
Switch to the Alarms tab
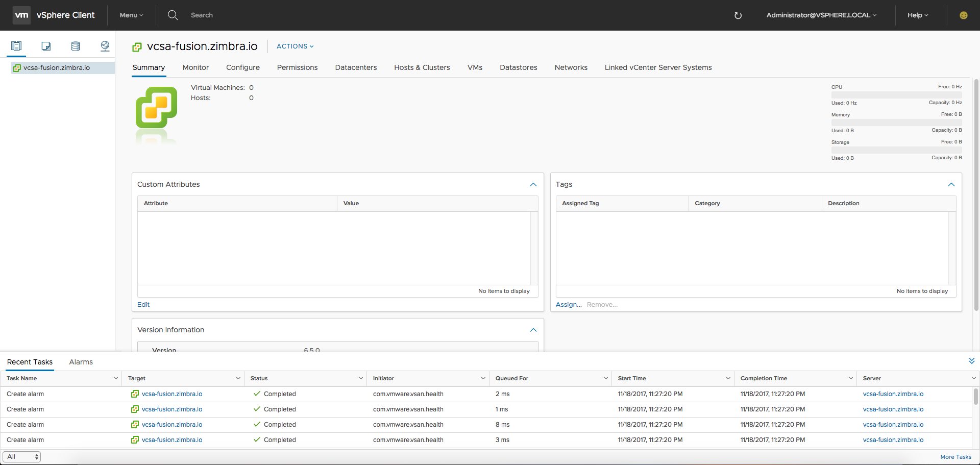coord(81,362)
